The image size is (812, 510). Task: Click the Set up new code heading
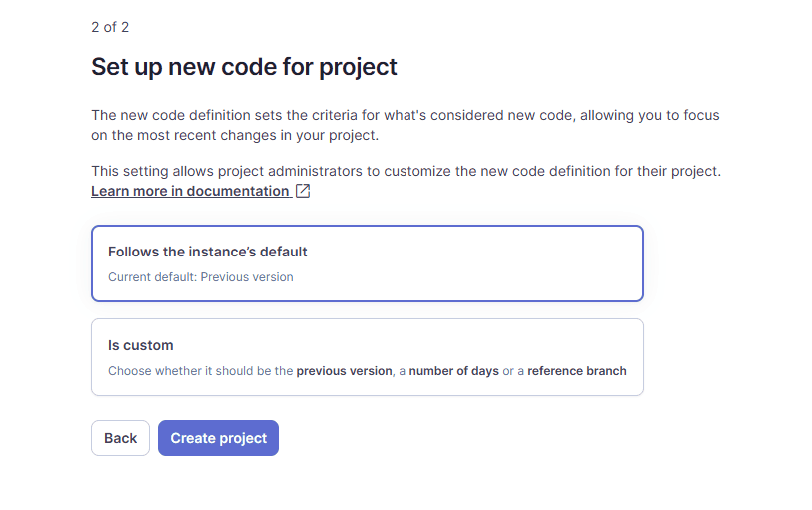pos(244,67)
